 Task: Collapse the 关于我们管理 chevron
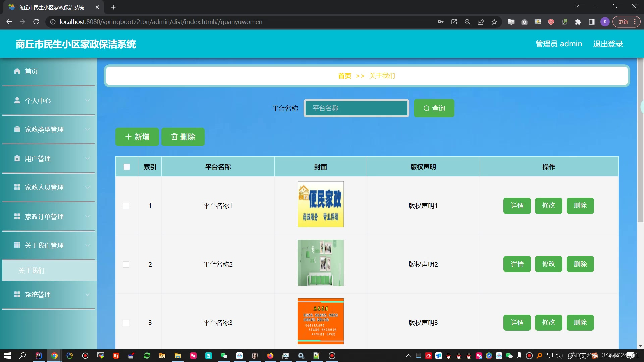(87, 245)
